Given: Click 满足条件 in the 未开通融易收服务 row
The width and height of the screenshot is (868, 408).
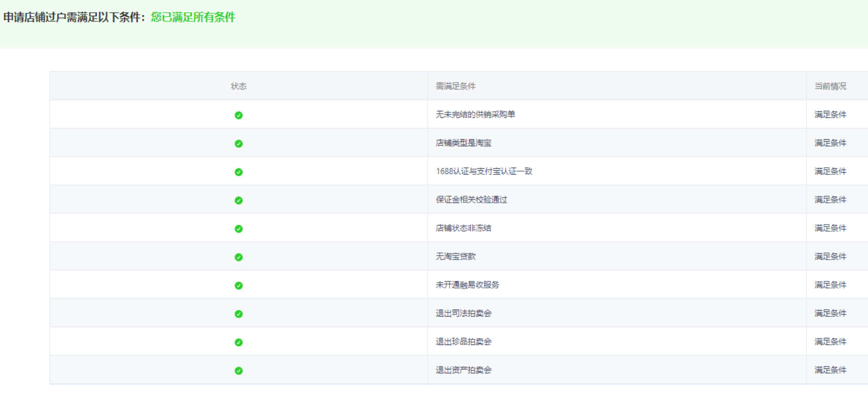Looking at the screenshot, I should [830, 285].
